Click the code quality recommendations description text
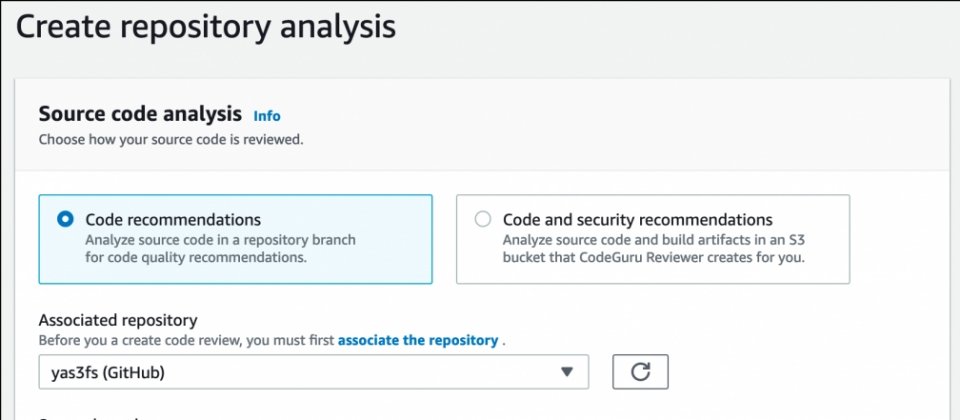960x420 pixels. click(220, 249)
